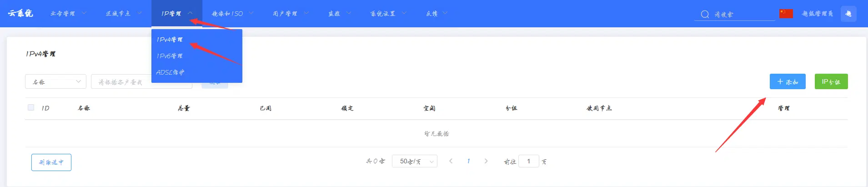Go to the next page arrow
The image size is (868, 187).
pos(486,161)
